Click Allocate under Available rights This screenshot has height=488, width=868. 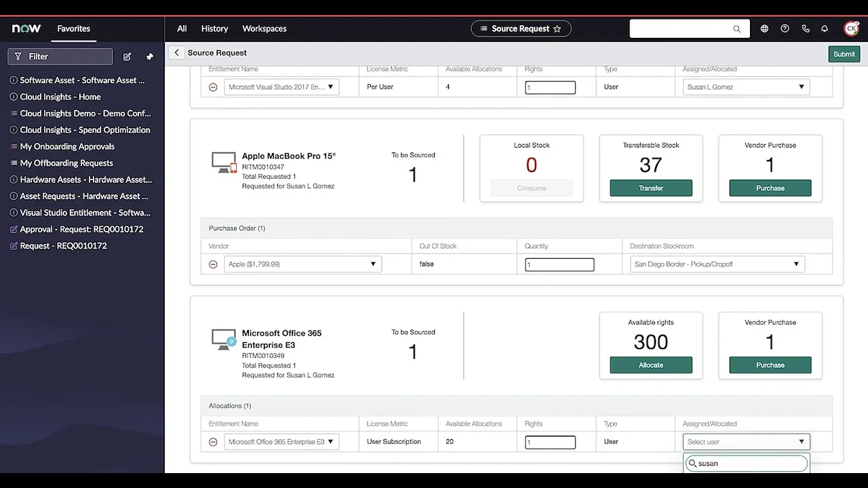click(651, 365)
